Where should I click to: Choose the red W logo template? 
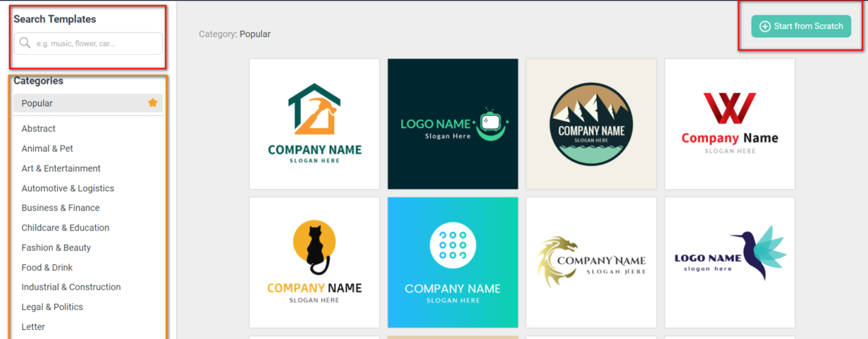point(729,123)
